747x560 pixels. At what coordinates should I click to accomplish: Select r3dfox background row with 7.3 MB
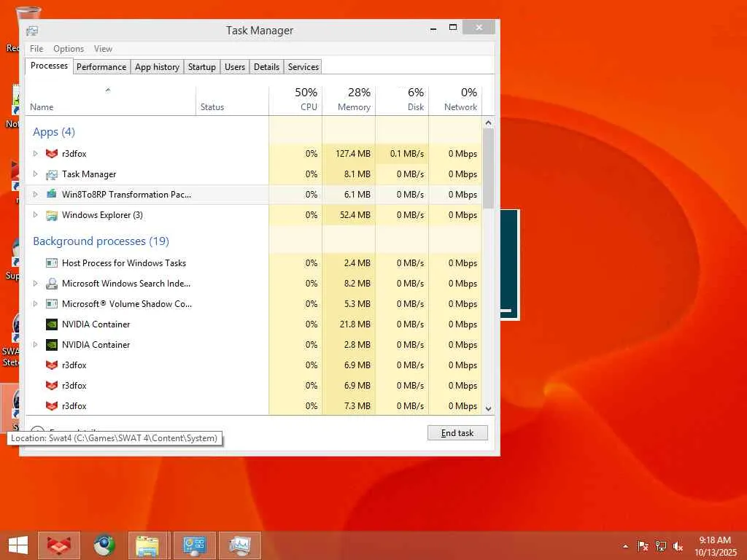tap(253, 405)
